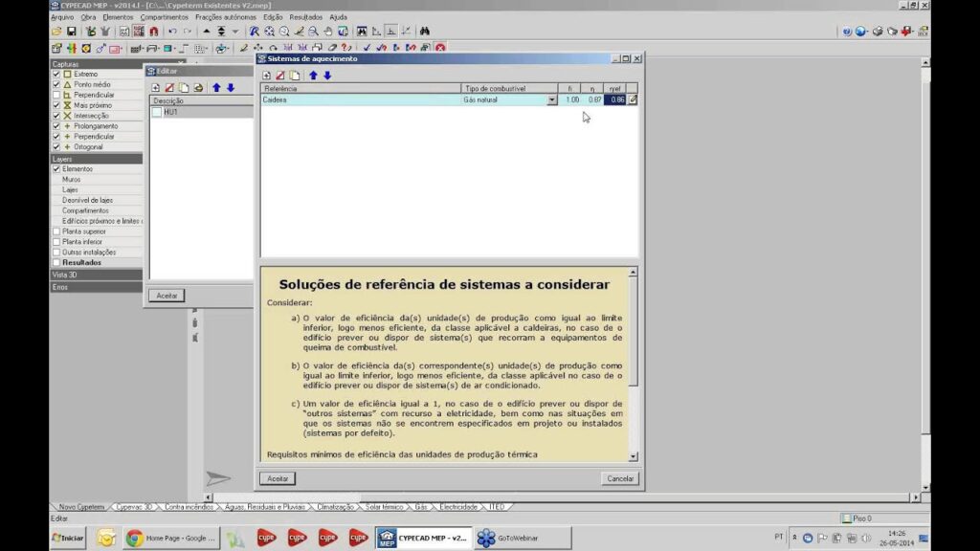
Task: Open the Tipo de combustível dropdown
Action: pos(551,99)
